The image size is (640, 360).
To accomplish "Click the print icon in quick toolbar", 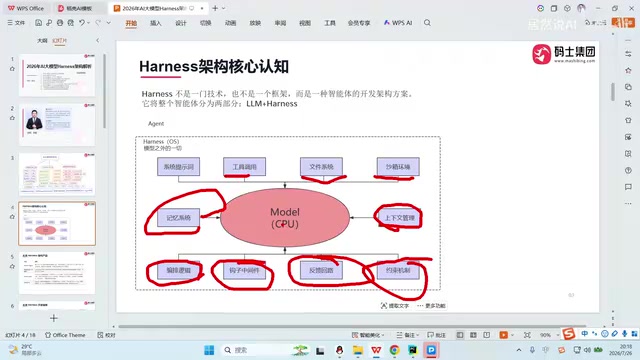I will tap(60, 23).
